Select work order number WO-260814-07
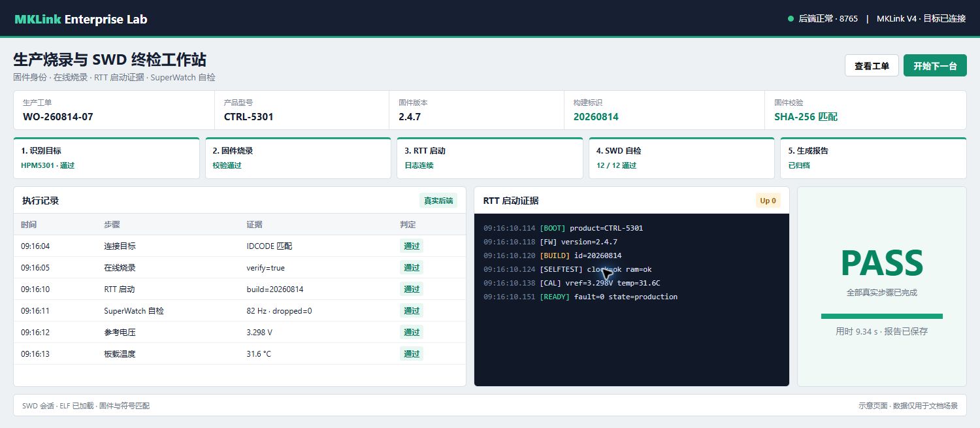The height and width of the screenshot is (428, 980). (x=58, y=117)
